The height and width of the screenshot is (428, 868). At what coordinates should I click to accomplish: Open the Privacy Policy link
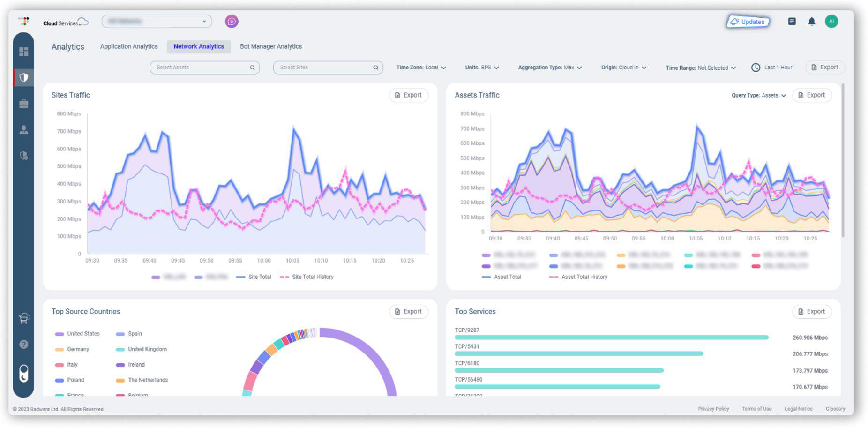click(713, 409)
